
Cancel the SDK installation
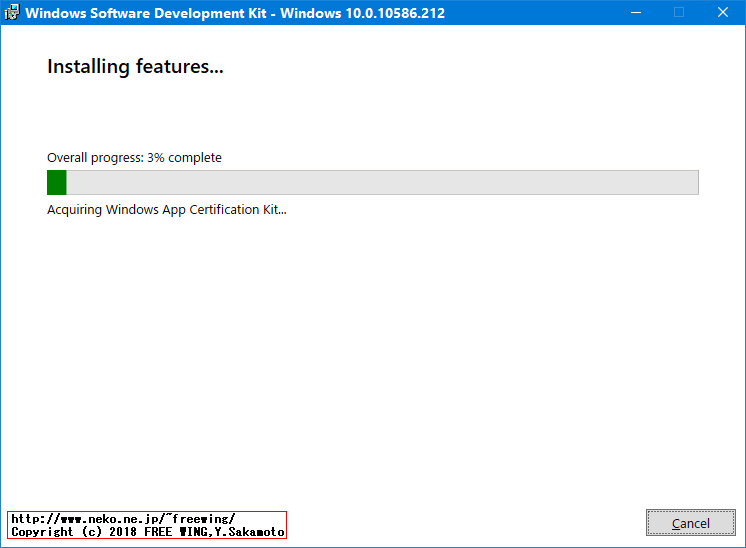click(690, 523)
